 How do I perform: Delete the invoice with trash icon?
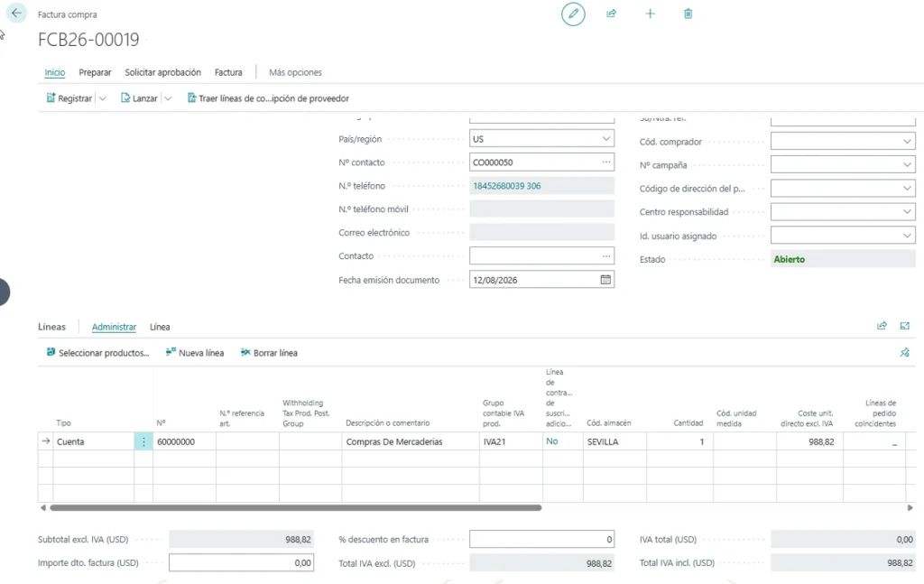[x=688, y=14]
